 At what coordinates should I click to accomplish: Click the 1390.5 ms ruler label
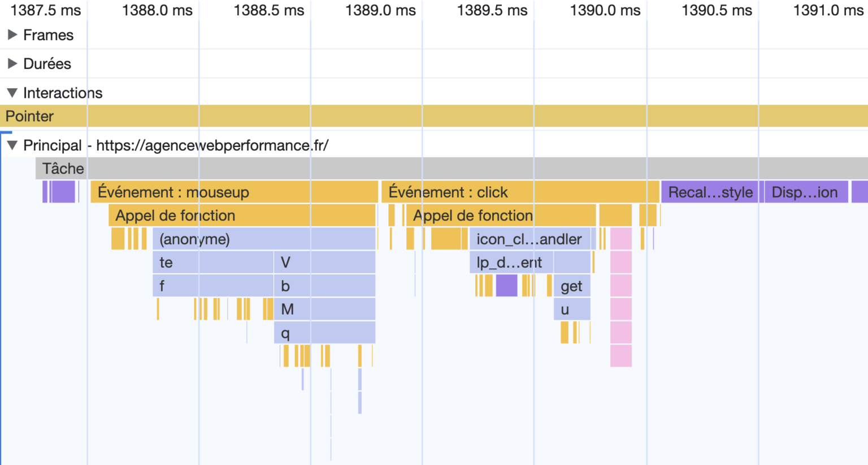[717, 10]
